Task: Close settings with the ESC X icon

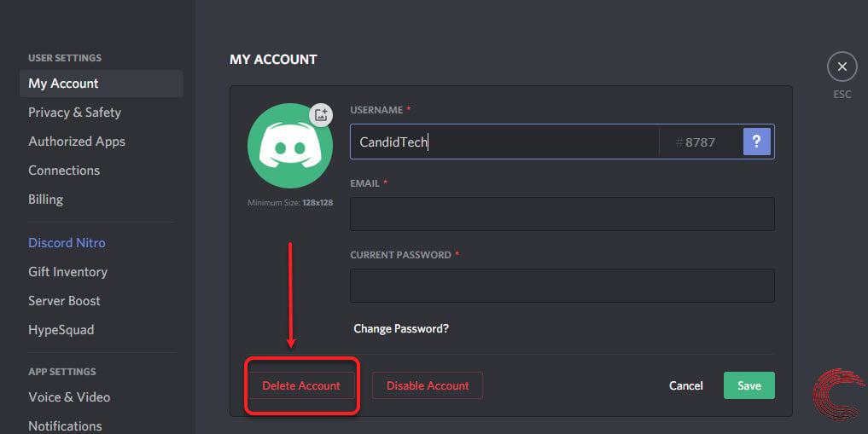Action: pos(842,67)
